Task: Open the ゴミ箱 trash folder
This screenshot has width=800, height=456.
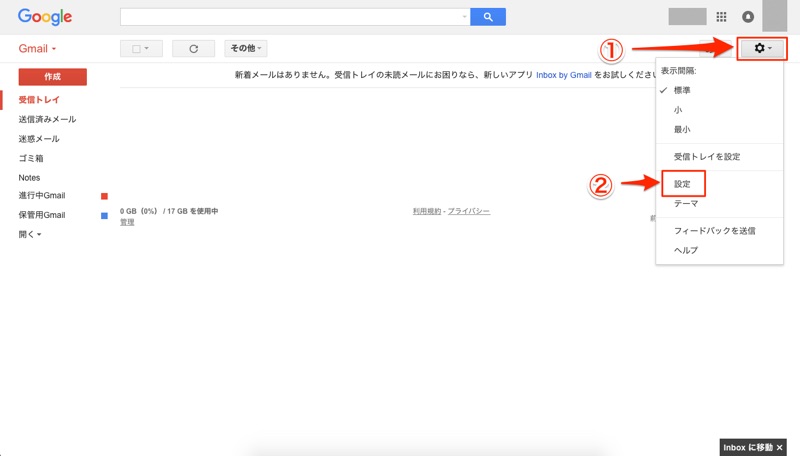Action: click(31, 159)
